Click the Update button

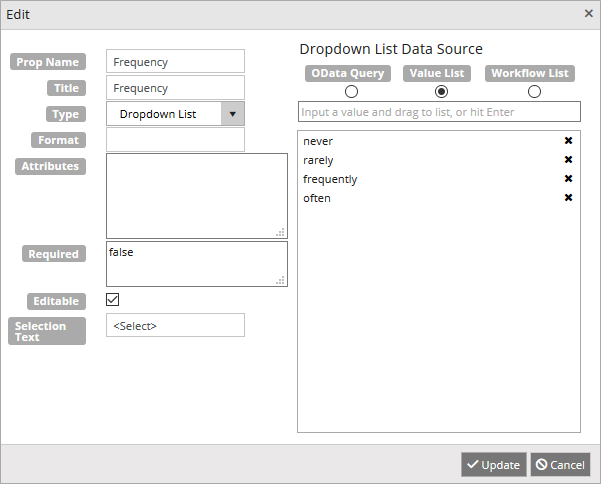[x=493, y=465]
